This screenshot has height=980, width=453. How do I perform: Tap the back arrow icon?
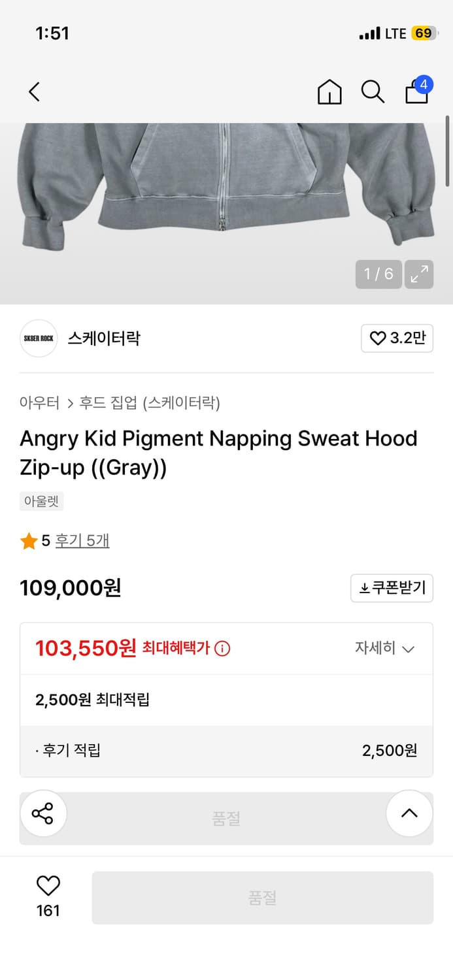[x=34, y=92]
